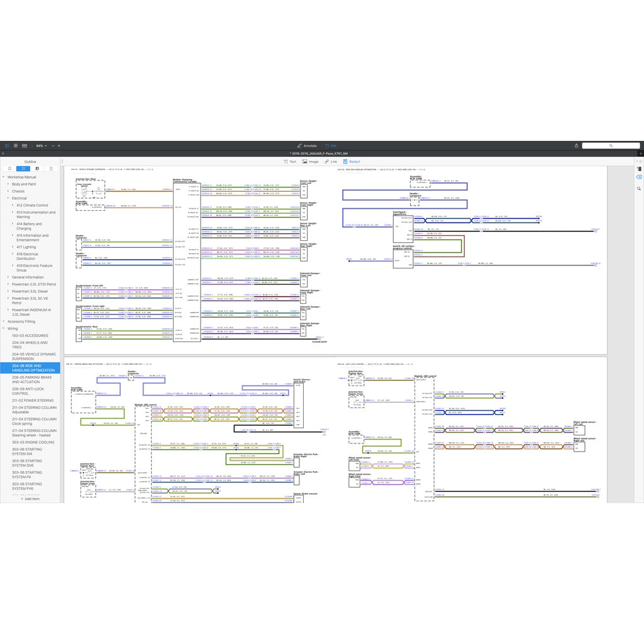Image resolution: width=644 pixels, height=644 pixels.
Task: Click Add Item at sidebar bottom
Action: (30, 499)
